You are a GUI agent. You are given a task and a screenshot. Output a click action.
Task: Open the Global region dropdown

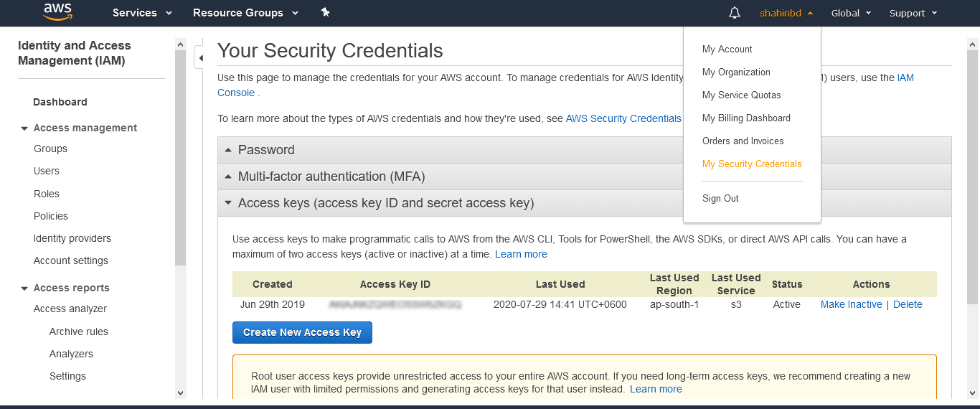pyautogui.click(x=851, y=13)
